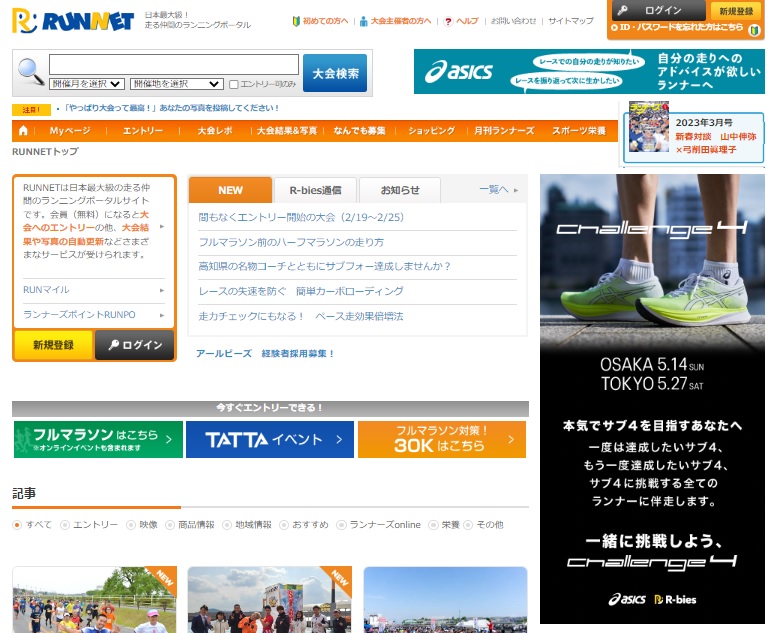
Task: Click the black ログイン button in left panel
Action: tap(135, 345)
